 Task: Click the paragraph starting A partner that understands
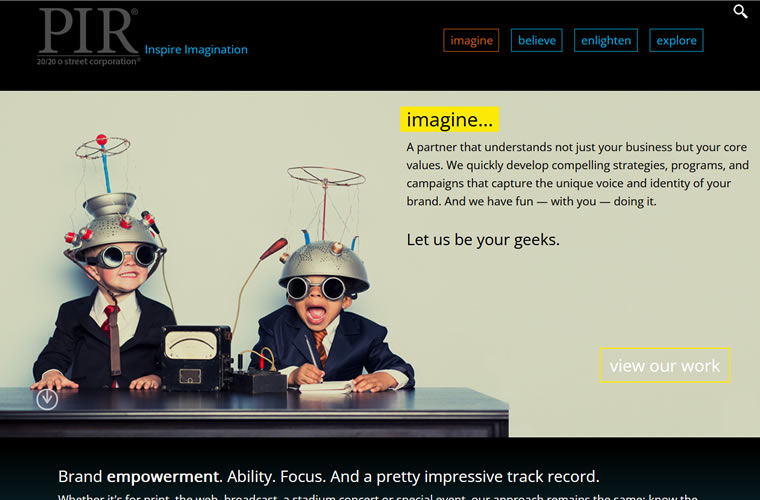[x=577, y=174]
